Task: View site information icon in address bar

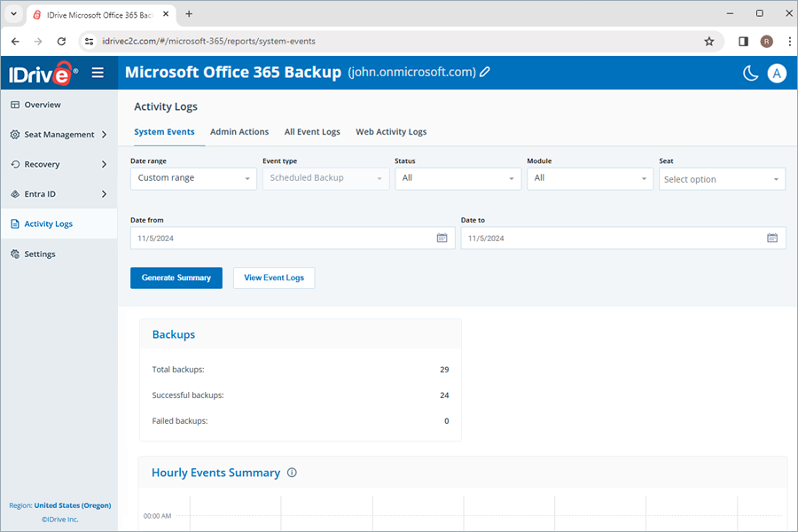Action: [89, 42]
